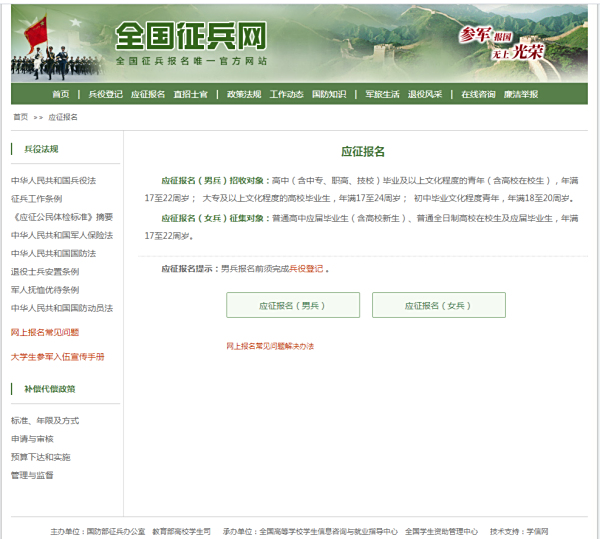This screenshot has width=600, height=539.
Task: Open 征兵工作条例 sidebar link
Action: click(x=36, y=198)
